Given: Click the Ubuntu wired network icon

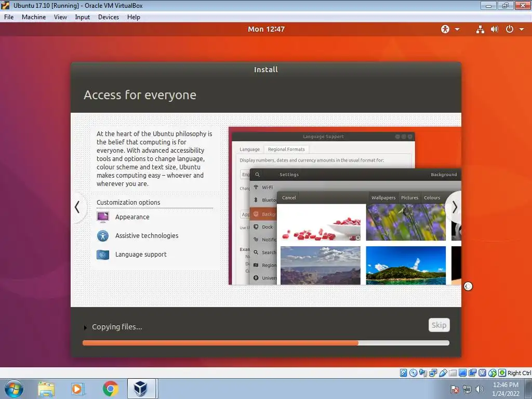Looking at the screenshot, I should pos(480,29).
